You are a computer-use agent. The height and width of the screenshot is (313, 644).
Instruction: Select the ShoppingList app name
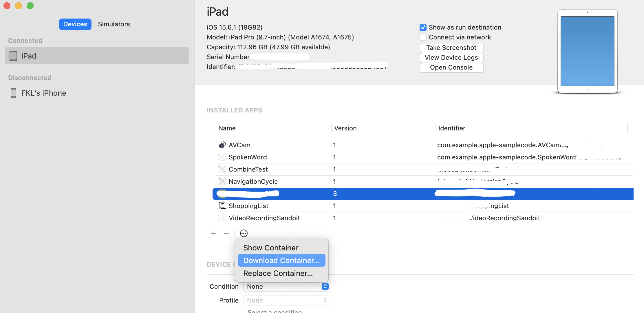click(248, 206)
